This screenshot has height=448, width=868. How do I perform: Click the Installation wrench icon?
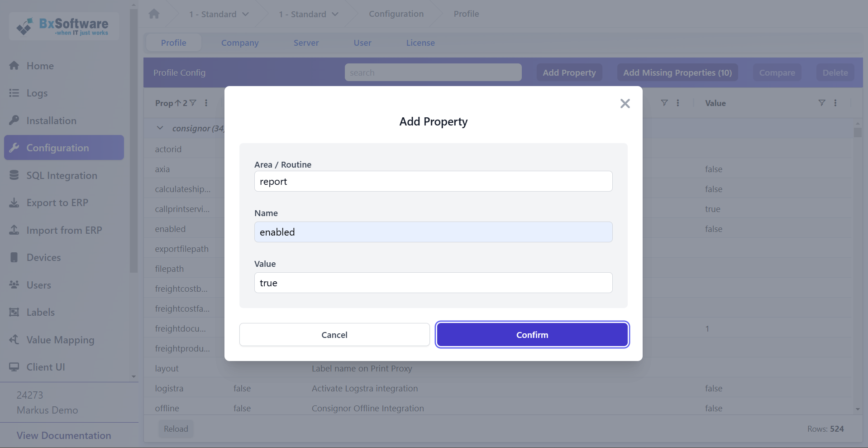(15, 120)
